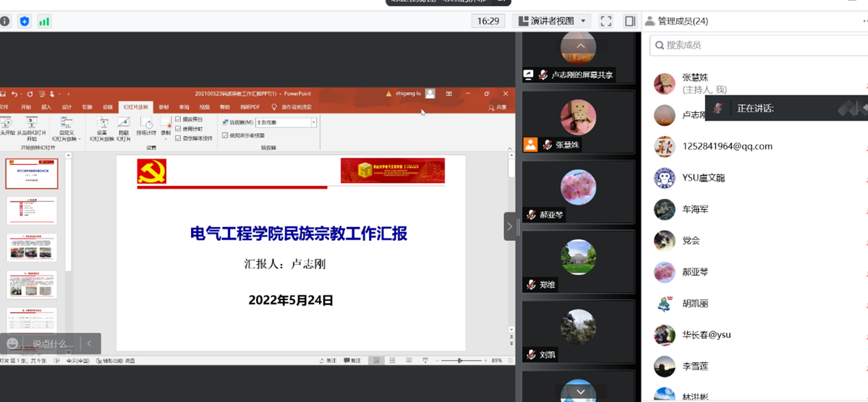Uncheck the 播放旁白 checkbox
The image size is (868, 402).
[179, 119]
